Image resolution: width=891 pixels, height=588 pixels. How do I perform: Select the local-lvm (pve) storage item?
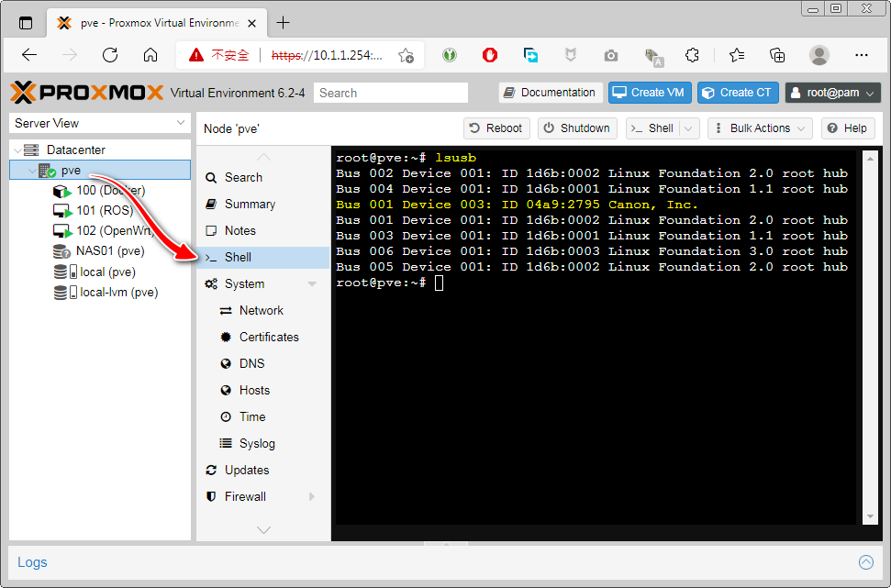click(118, 293)
